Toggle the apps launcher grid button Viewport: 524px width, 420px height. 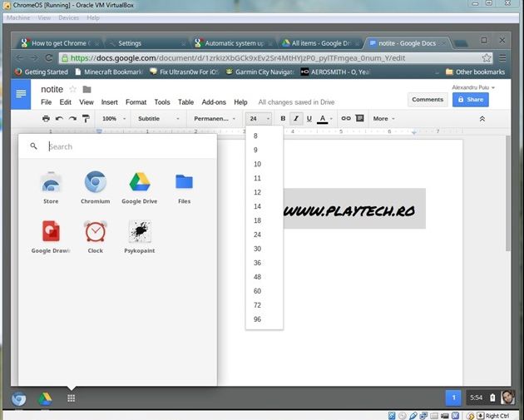72,398
